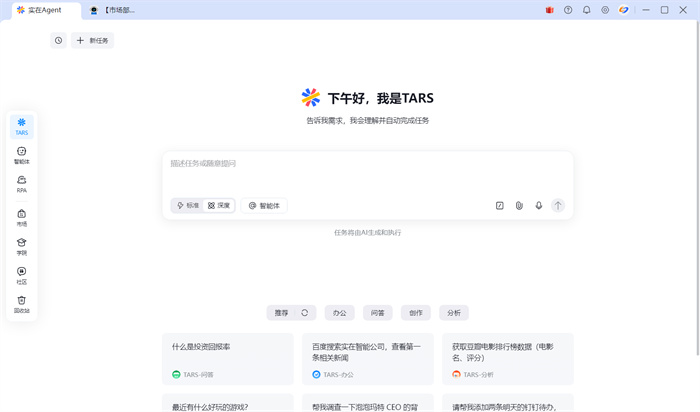Open the 什么是投资回报率 suggestion card
Image resolution: width=700 pixels, height=412 pixels.
[227, 358]
